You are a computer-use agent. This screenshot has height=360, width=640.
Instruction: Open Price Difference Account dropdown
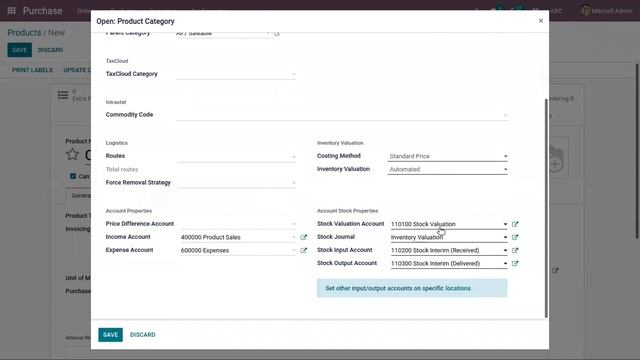click(x=238, y=224)
